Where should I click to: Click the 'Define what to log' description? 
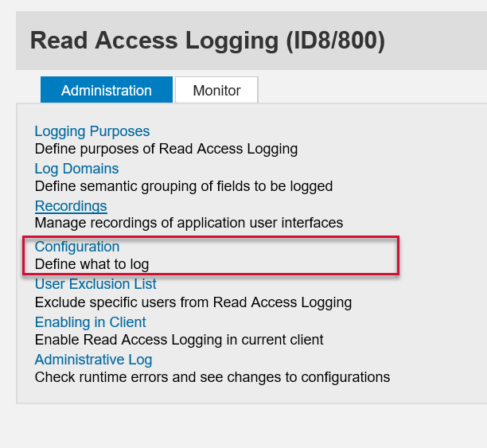click(92, 264)
